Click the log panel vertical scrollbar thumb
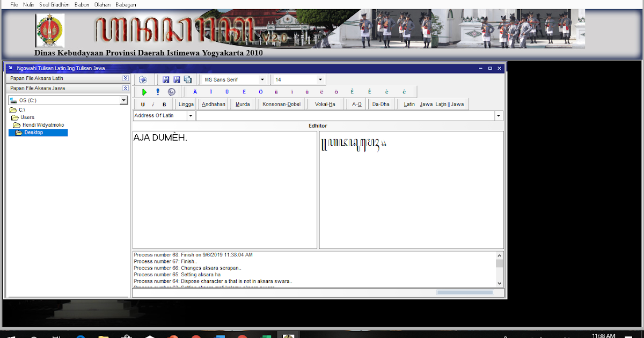Image resolution: width=644 pixels, height=338 pixels. coord(500,263)
